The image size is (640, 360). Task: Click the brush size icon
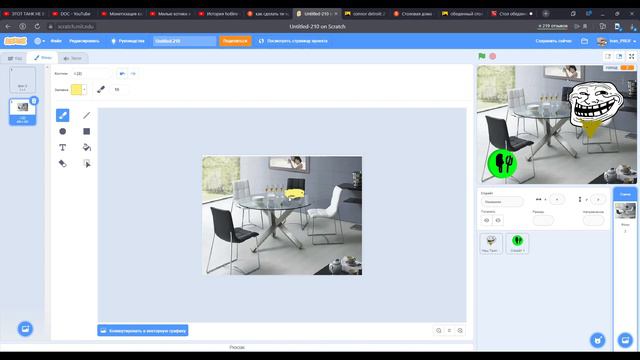pyautogui.click(x=101, y=89)
